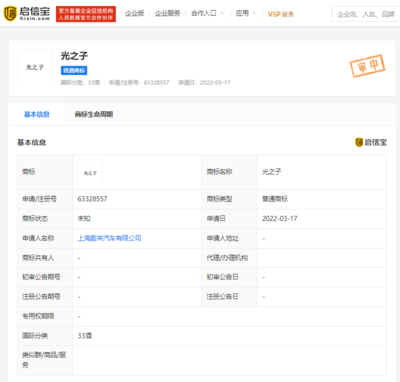Open the 上海蔚来汽车有限公司 applicant link

point(109,238)
